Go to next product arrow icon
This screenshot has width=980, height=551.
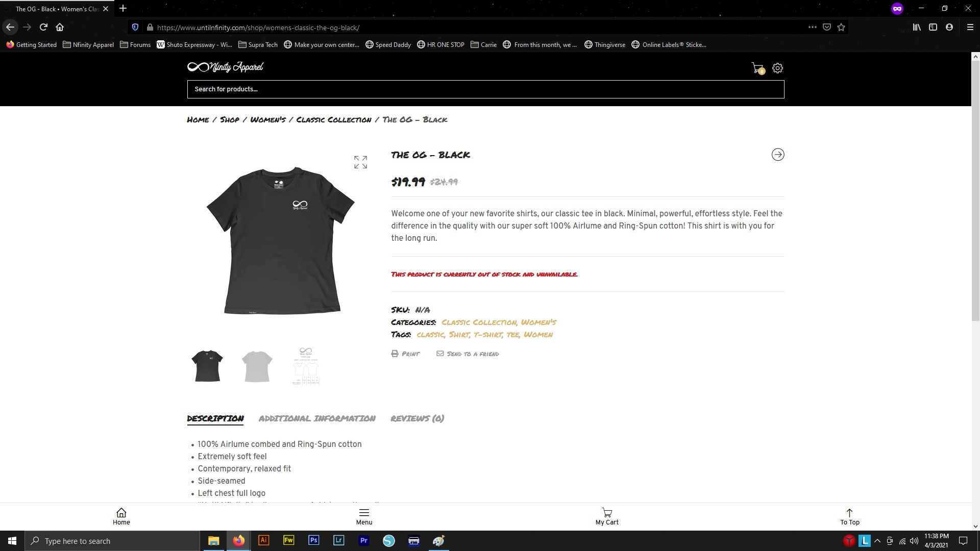778,155
